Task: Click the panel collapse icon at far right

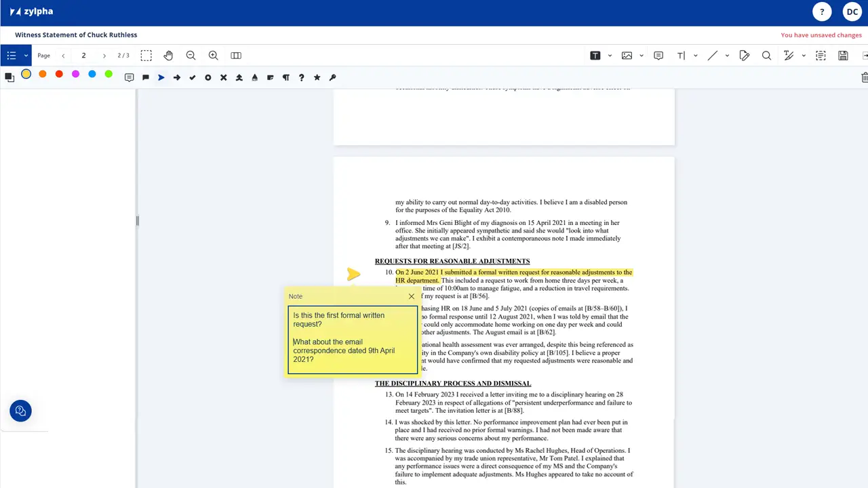Action: (x=865, y=56)
